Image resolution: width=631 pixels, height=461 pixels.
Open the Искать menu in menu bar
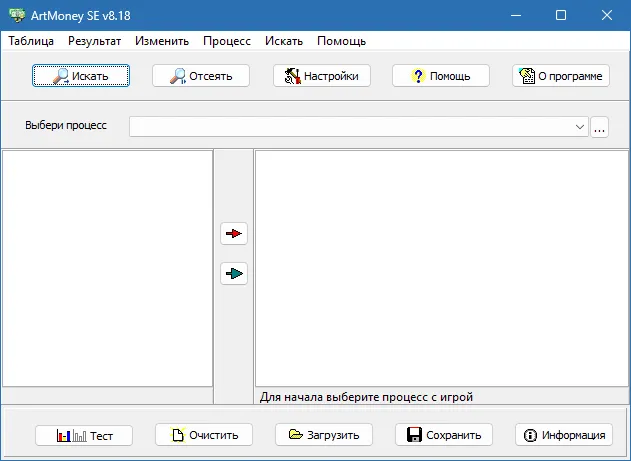tap(284, 41)
